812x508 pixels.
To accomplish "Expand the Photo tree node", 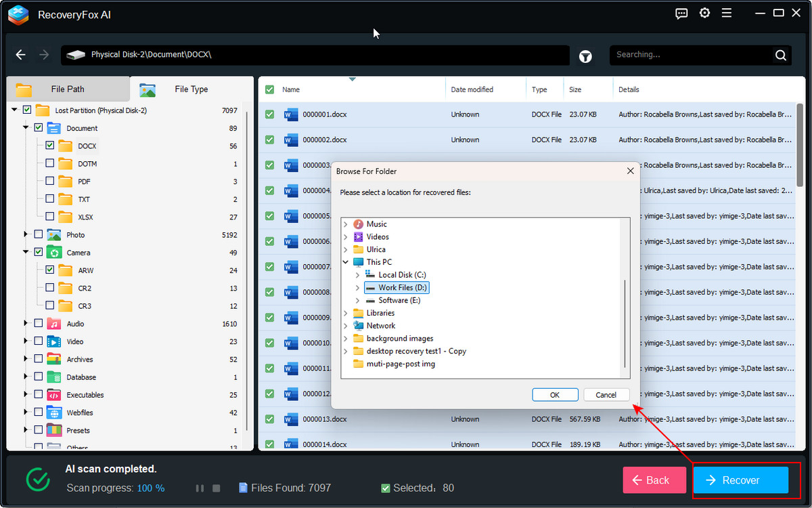I will point(26,234).
